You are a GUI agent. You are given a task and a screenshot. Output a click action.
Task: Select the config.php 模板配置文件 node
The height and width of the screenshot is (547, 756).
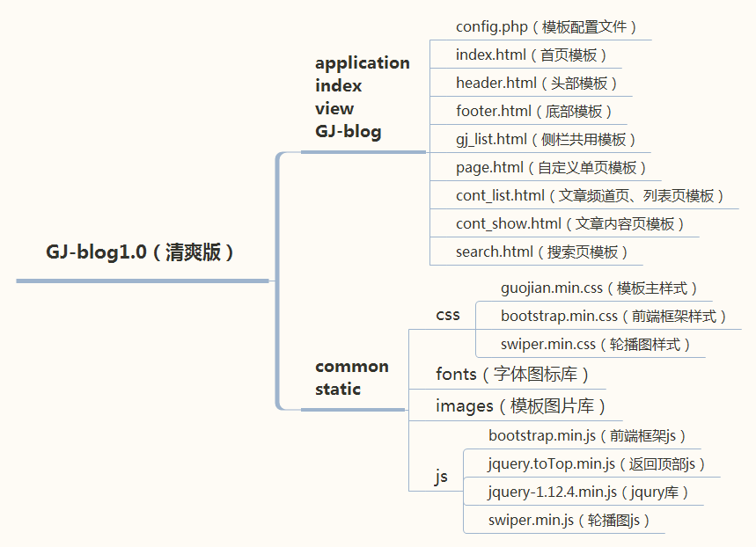tap(547, 26)
